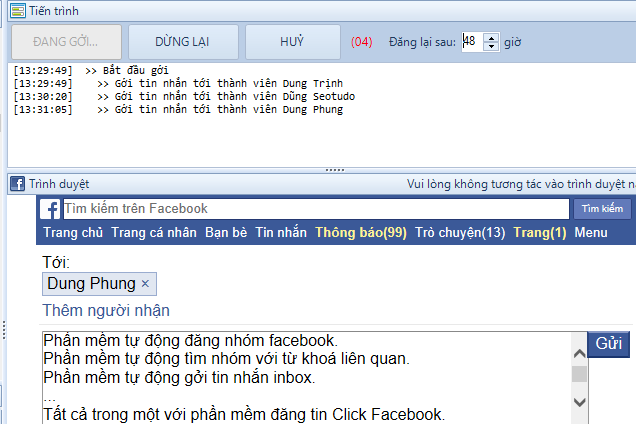Open the Facebook Menu item
Viewport: 636px width, 424px height.
point(591,232)
